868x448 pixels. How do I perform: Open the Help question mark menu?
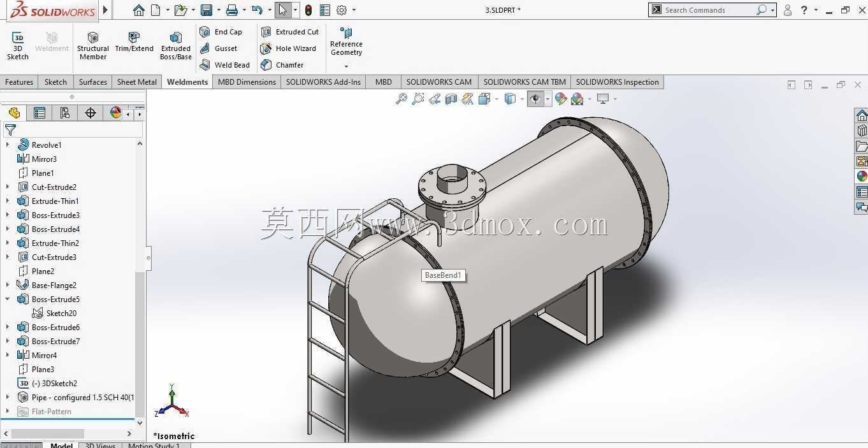804,10
